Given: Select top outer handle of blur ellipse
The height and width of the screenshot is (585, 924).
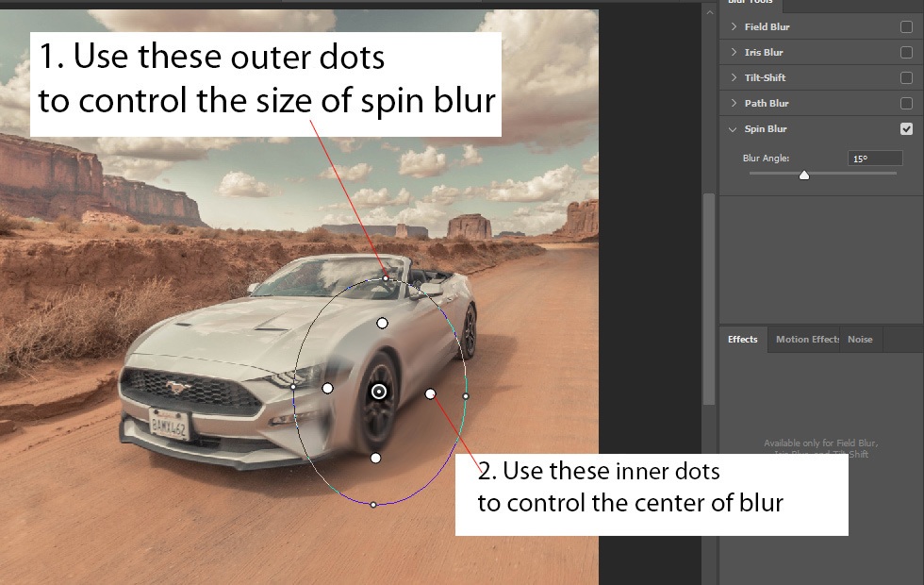Looking at the screenshot, I should (x=386, y=278).
